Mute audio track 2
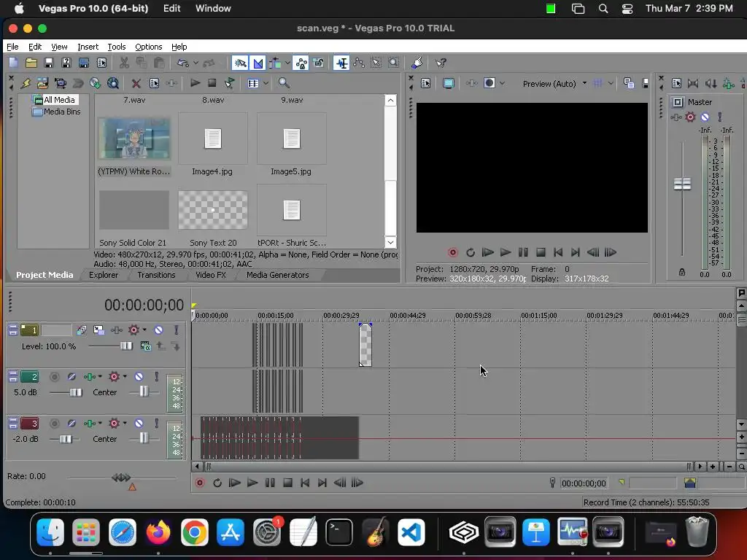Viewport: 747px width, 560px height. point(139,377)
